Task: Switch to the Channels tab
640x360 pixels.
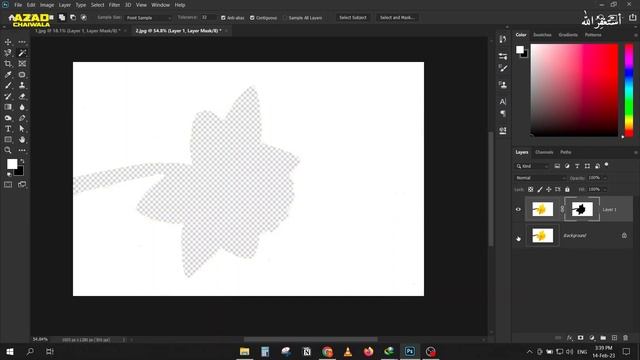Action: click(544, 152)
